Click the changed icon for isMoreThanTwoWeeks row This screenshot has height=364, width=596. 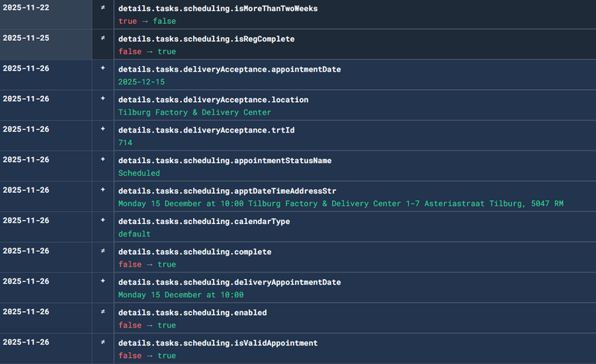coord(103,7)
